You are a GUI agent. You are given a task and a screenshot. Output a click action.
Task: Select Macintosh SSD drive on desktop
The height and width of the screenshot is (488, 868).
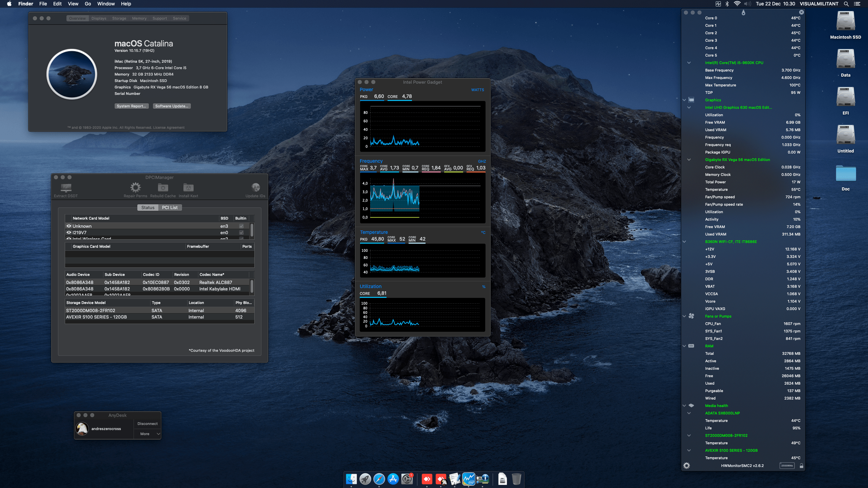click(x=846, y=22)
